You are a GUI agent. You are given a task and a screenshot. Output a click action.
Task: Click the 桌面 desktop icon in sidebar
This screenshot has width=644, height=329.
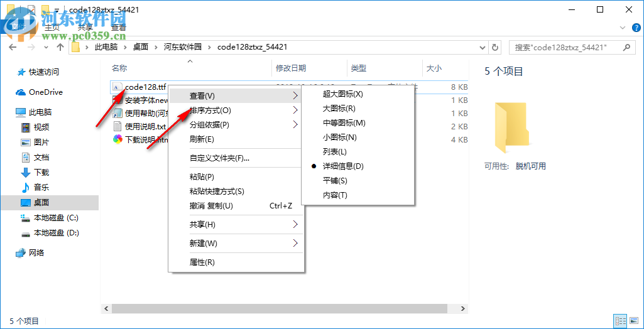[x=26, y=203]
